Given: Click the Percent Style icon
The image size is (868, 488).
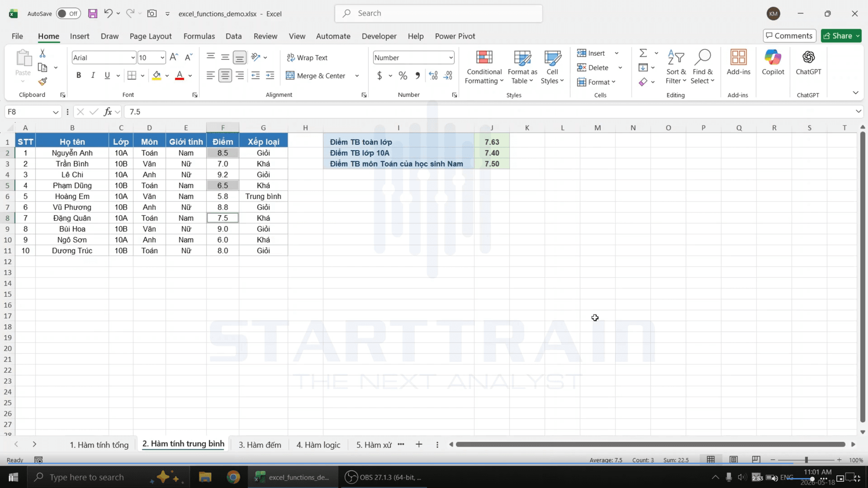Looking at the screenshot, I should tap(403, 76).
